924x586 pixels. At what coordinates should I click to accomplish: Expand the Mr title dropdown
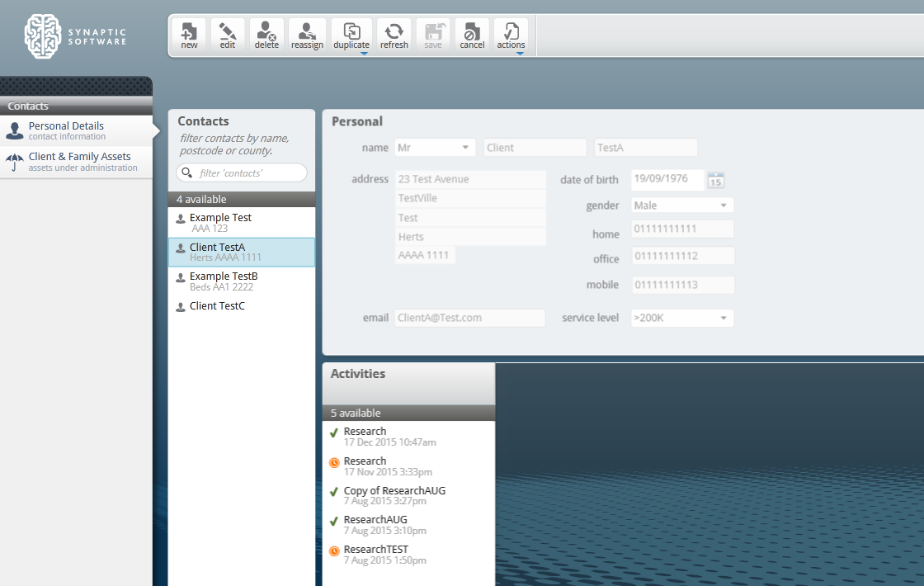[x=465, y=148]
